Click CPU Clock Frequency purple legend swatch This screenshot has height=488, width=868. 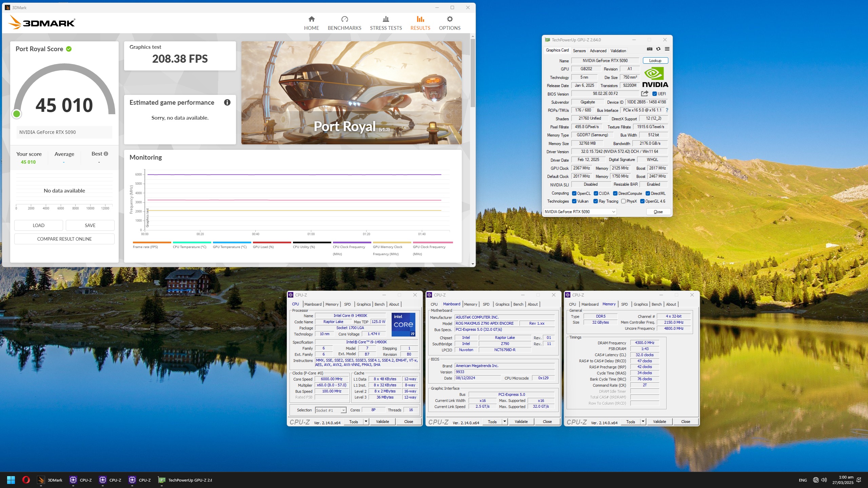tap(352, 242)
